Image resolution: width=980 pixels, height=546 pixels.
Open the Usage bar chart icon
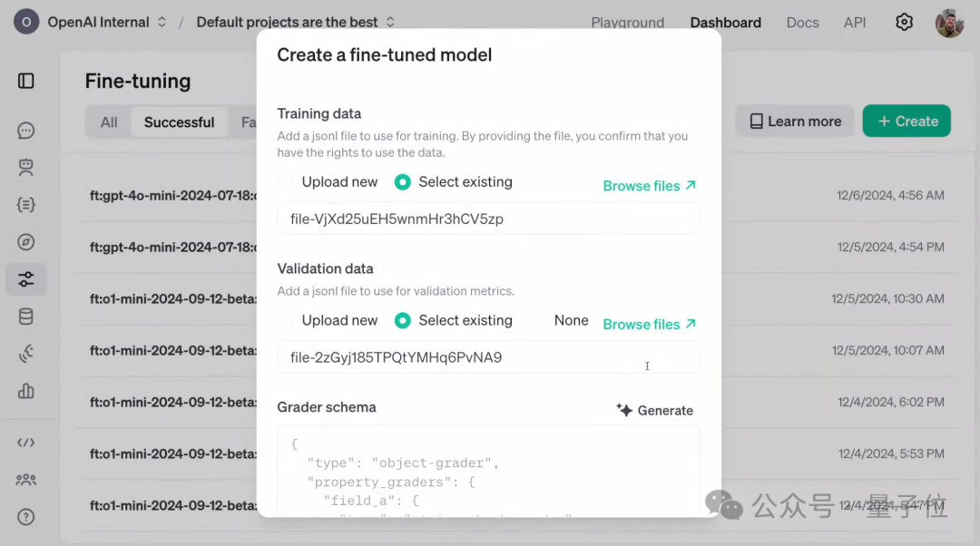tap(26, 391)
